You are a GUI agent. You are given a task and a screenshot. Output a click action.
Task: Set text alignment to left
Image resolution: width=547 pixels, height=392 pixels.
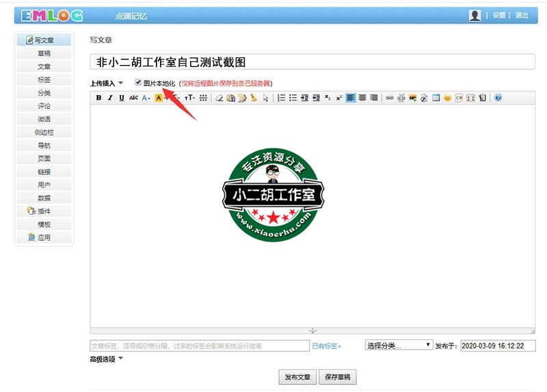(350, 98)
